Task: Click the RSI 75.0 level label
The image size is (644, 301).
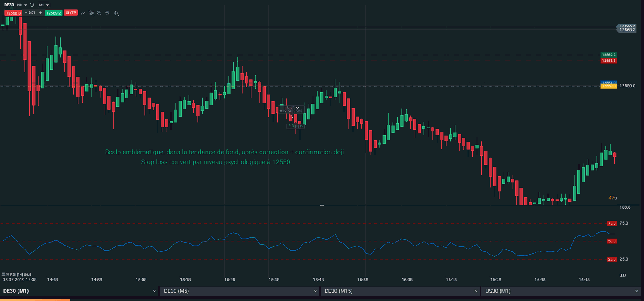Action: tap(612, 223)
